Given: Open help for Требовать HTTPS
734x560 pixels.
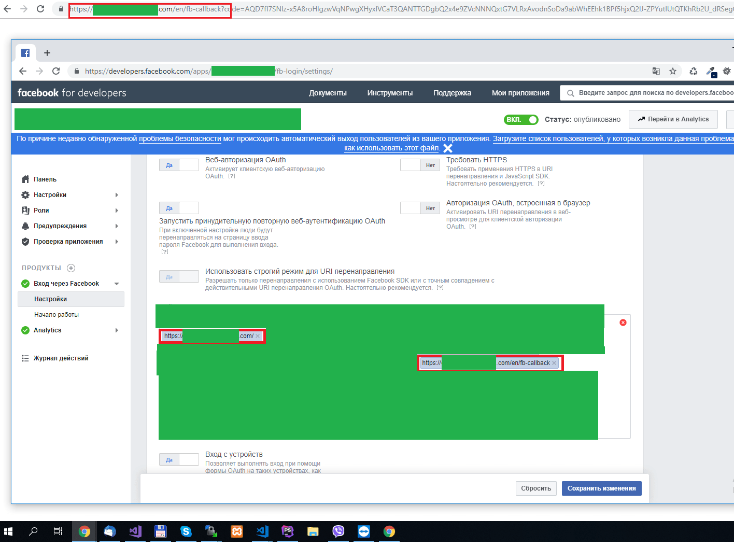Looking at the screenshot, I should [x=541, y=184].
